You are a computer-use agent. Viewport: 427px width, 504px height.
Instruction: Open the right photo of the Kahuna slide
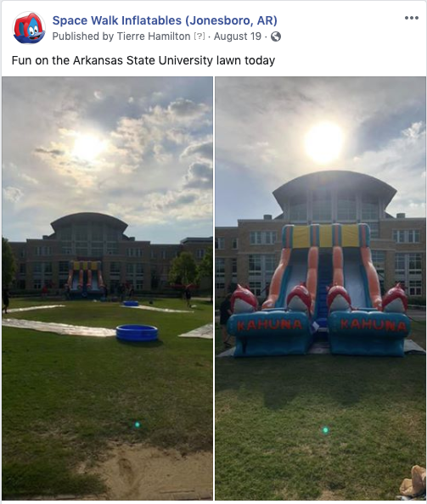tap(320, 288)
